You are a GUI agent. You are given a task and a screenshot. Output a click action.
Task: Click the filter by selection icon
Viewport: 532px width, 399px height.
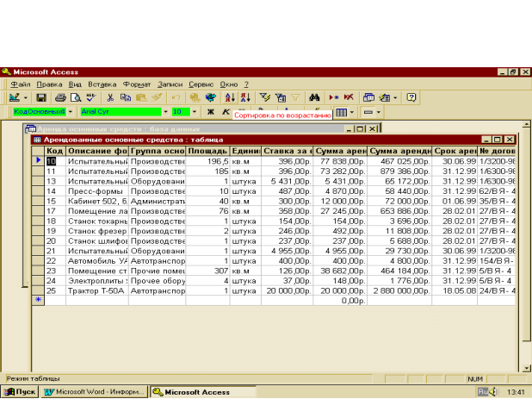click(266, 98)
